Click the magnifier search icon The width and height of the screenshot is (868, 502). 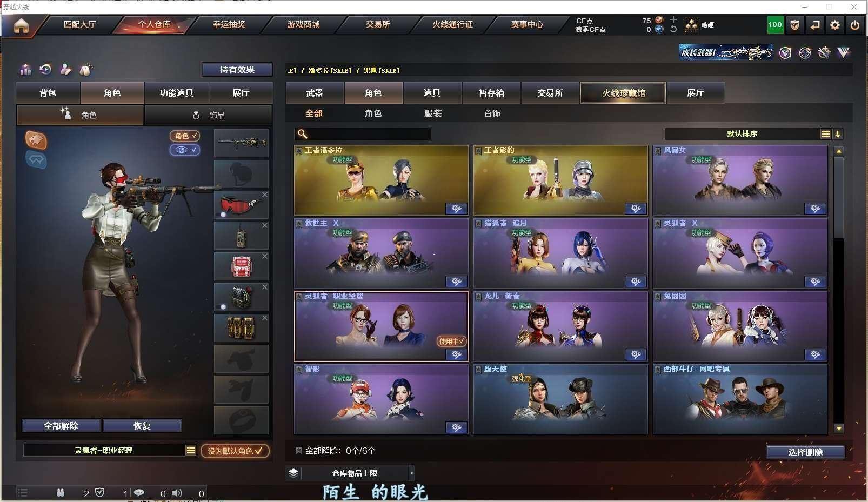pos(303,134)
